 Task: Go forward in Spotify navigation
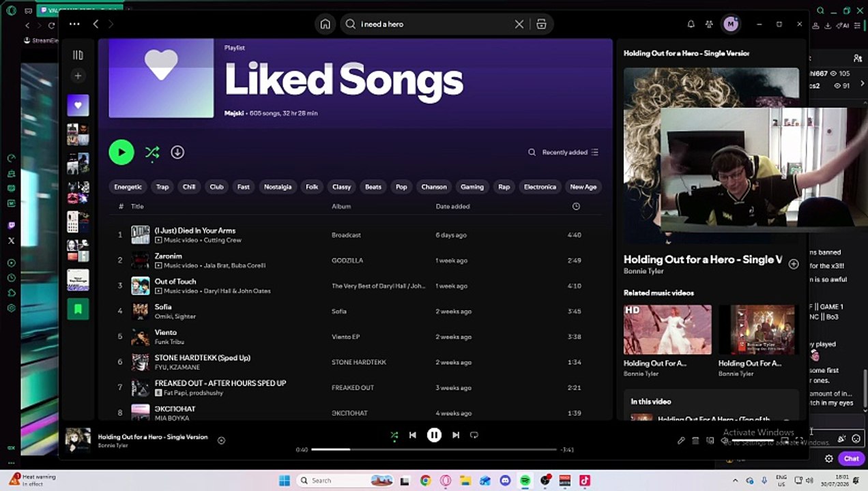(111, 24)
